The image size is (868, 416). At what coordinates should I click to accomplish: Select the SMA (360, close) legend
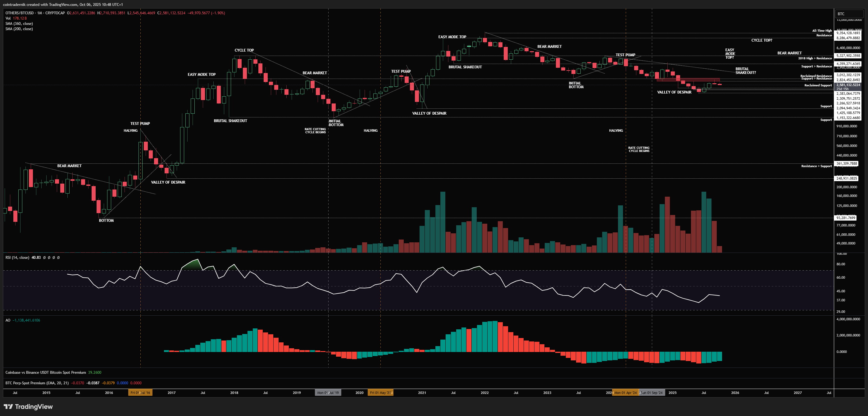[x=19, y=24]
